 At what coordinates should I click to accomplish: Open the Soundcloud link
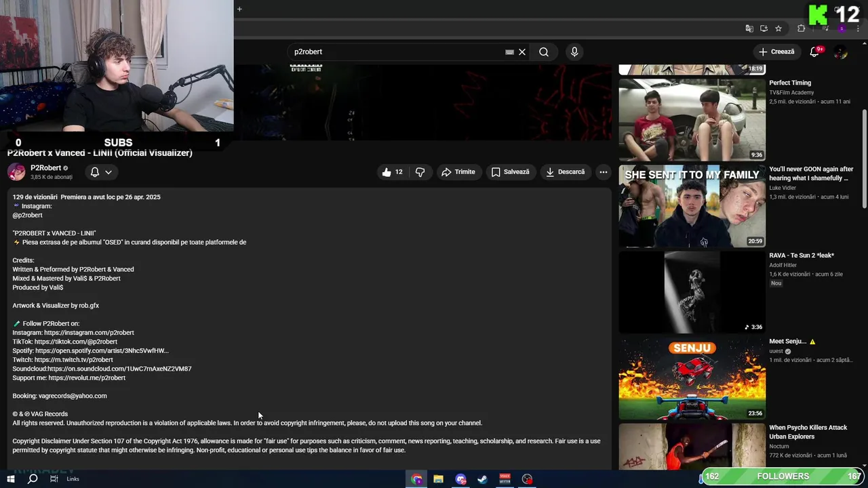[119, 369]
